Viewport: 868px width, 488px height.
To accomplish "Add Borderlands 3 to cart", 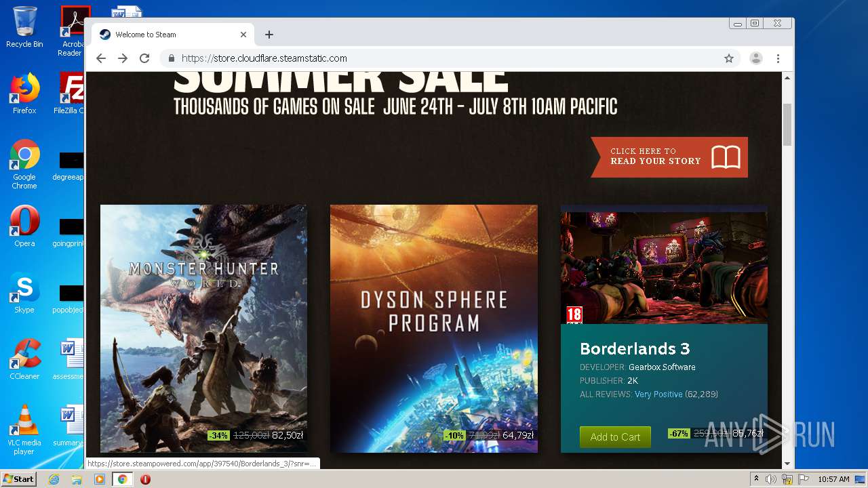I will pos(615,437).
